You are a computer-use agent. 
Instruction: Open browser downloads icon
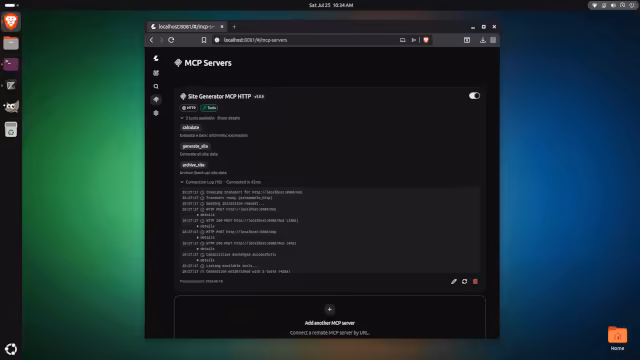click(482, 40)
